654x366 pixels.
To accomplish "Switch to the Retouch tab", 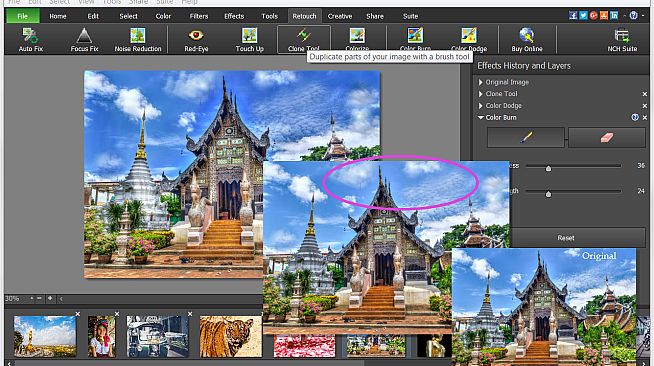I will pyautogui.click(x=304, y=16).
